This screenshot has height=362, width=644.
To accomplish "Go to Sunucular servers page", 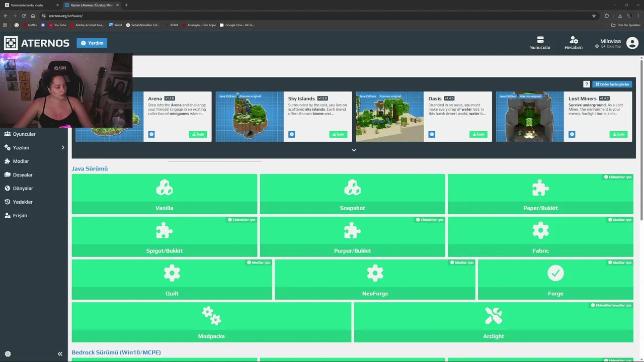I will [x=540, y=43].
